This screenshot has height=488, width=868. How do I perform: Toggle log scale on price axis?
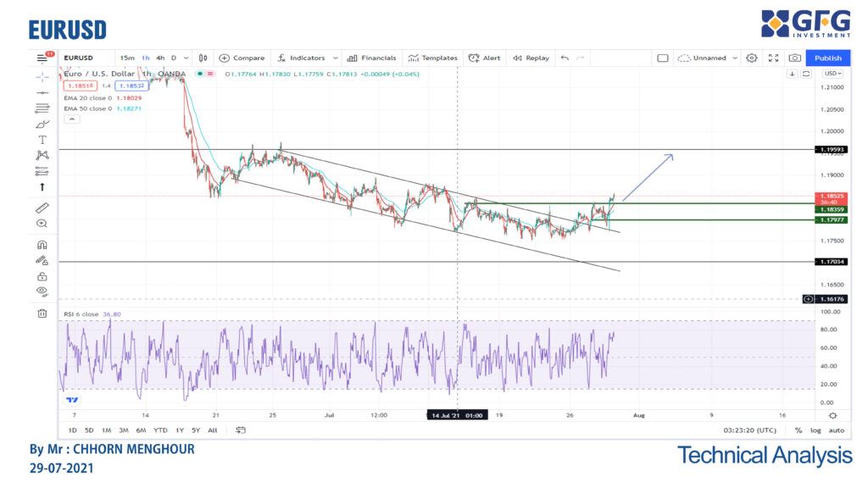(816, 430)
